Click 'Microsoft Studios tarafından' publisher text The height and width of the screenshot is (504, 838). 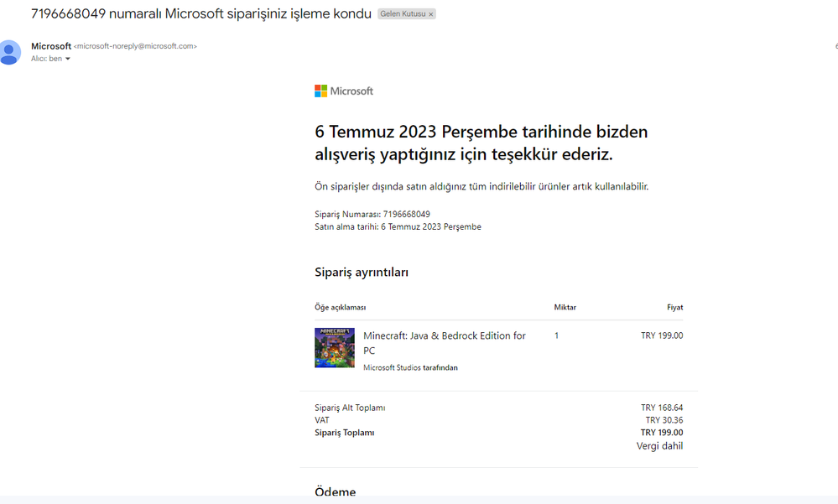[410, 367]
